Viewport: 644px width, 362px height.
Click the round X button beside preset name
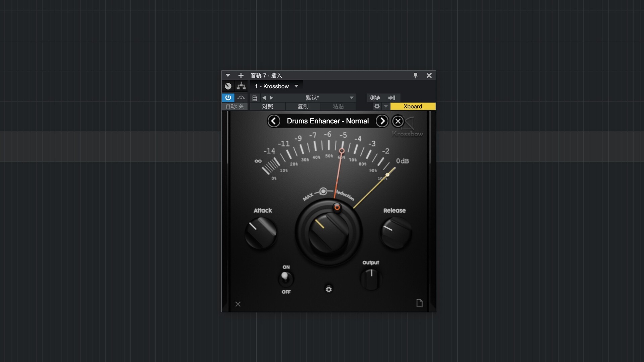pos(398,121)
